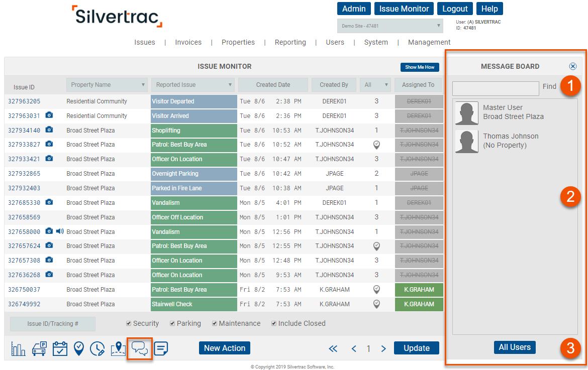The height and width of the screenshot is (370, 588).
Task: Click the Find button in Message Board
Action: click(549, 86)
